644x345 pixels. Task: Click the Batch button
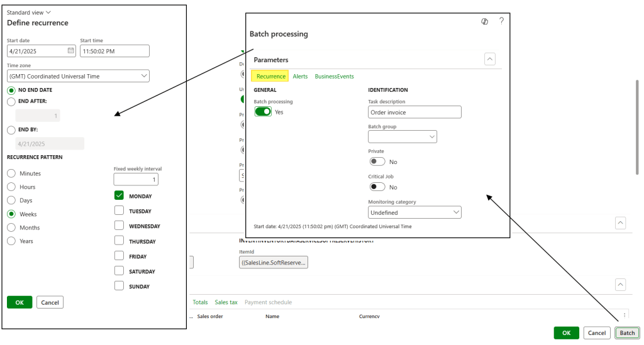[626, 333]
